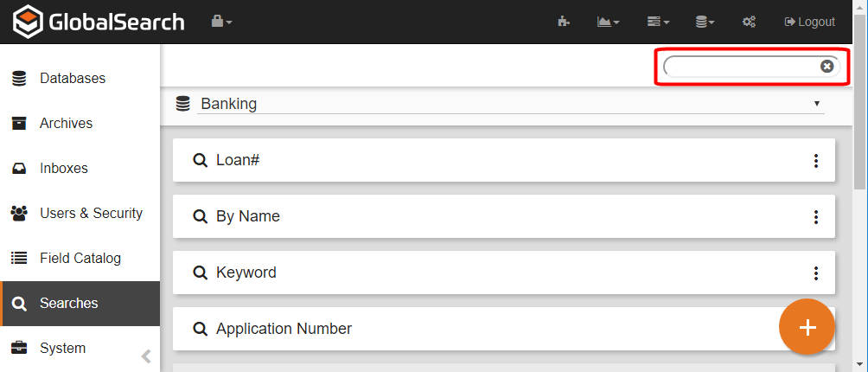Collapse the sidebar with chevron arrow
The width and height of the screenshot is (868, 372).
coord(146,356)
